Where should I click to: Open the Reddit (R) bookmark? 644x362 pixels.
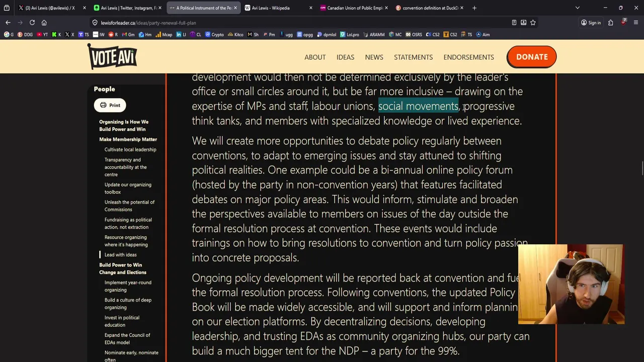pos(113,35)
